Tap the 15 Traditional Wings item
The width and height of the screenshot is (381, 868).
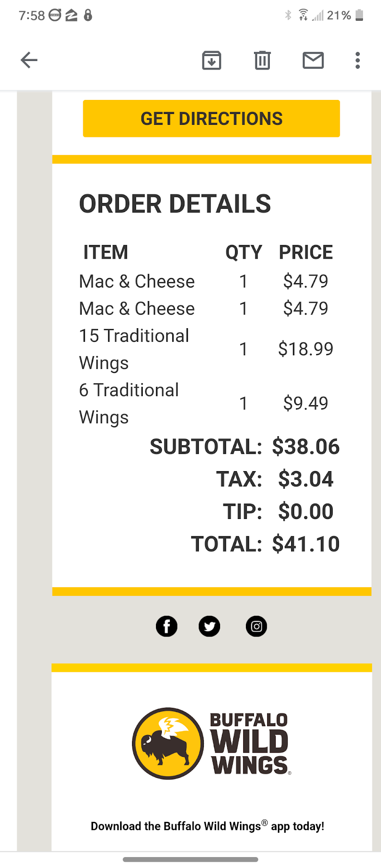pyautogui.click(x=134, y=349)
